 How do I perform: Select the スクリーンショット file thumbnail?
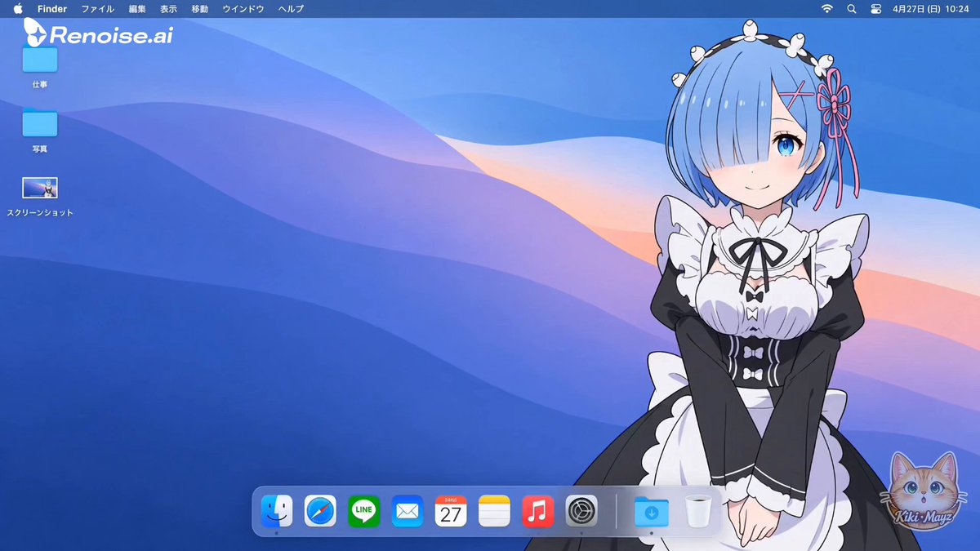point(40,189)
